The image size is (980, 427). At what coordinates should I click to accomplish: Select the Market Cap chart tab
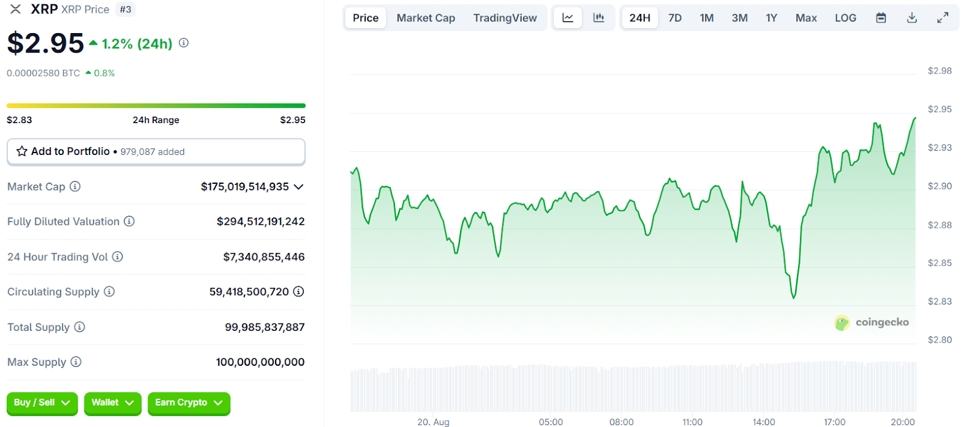click(426, 18)
